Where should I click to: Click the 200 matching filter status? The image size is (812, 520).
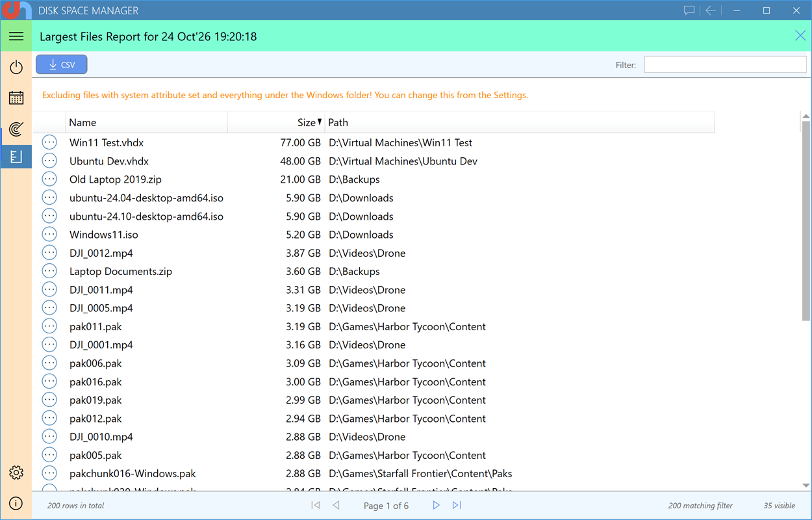(700, 506)
